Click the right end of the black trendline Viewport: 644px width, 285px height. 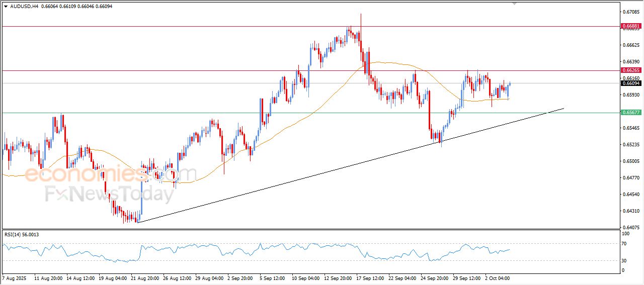pos(563,108)
